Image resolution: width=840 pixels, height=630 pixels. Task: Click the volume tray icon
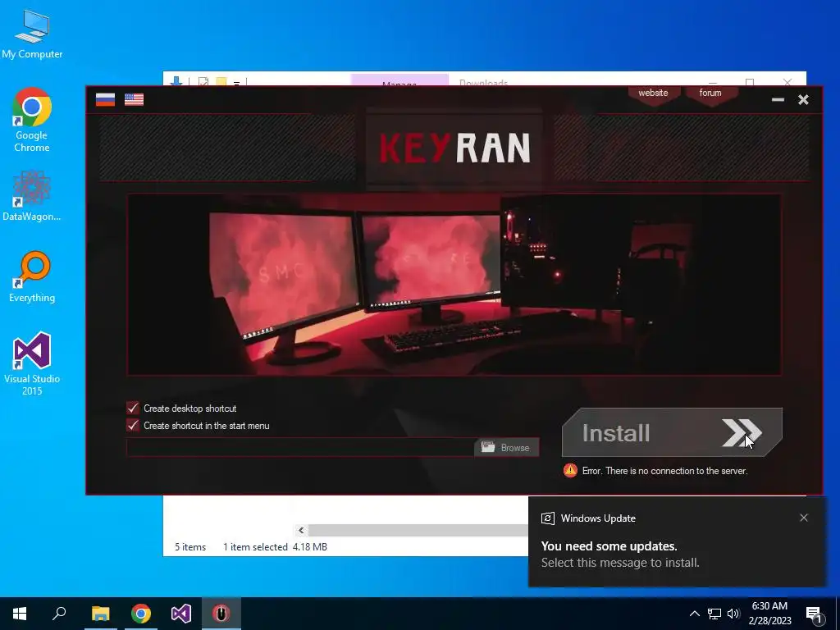pos(733,614)
